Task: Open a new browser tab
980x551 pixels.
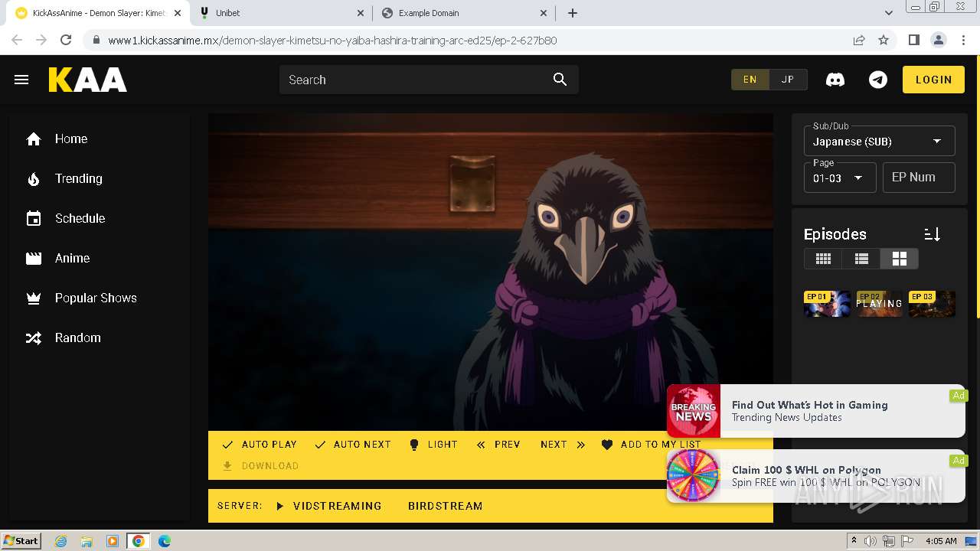Action: coord(572,13)
